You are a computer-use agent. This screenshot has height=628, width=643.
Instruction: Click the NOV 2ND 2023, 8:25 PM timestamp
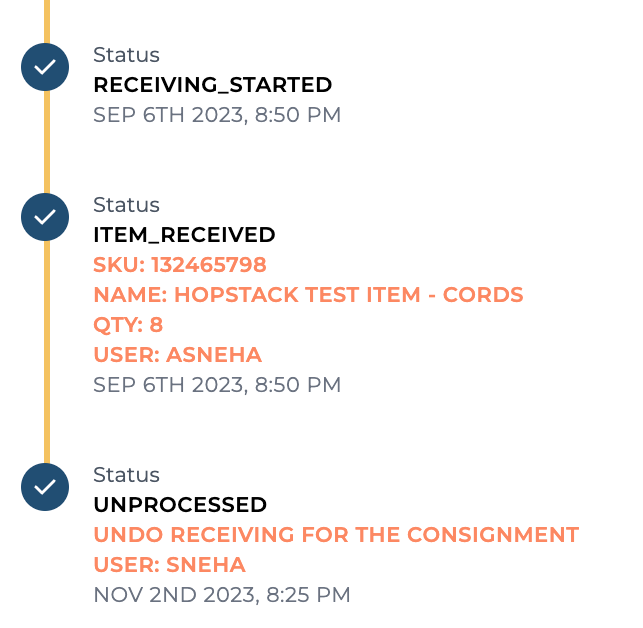[x=222, y=595]
